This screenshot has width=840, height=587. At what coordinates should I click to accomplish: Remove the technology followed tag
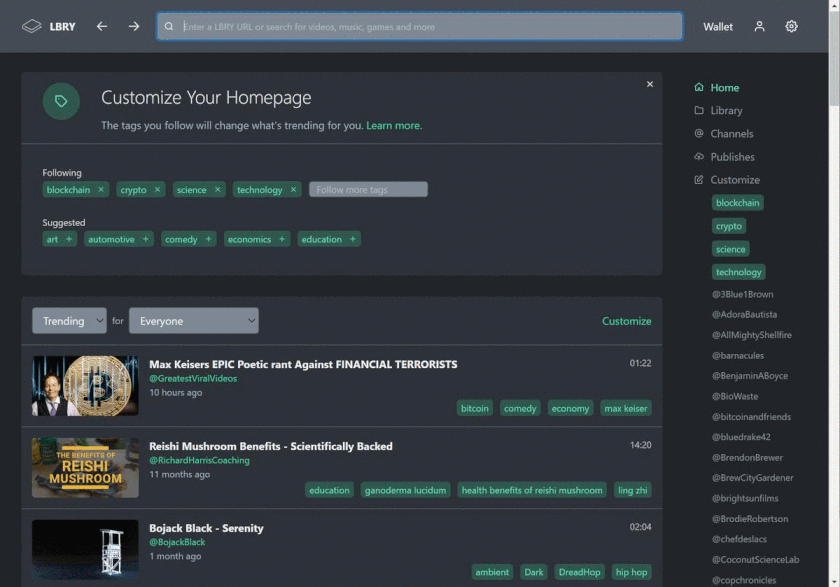click(x=293, y=190)
